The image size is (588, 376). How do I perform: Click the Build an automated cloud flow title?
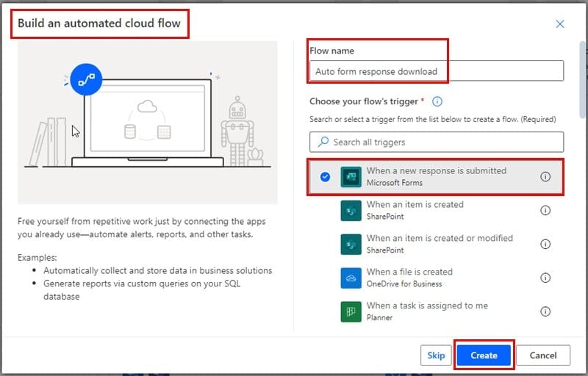(99, 23)
